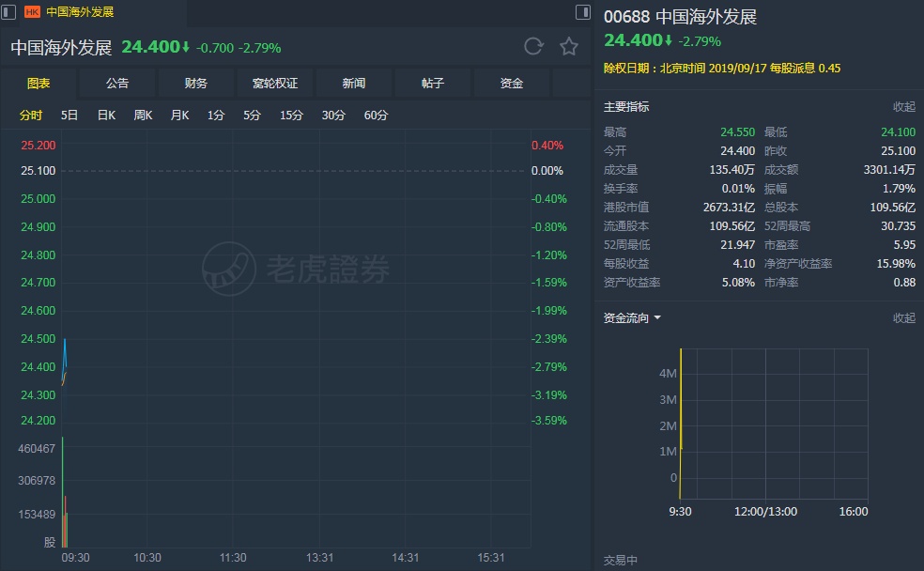Screen dimensions: 924x571
Task: Select the 月K chart period
Action: [x=179, y=115]
